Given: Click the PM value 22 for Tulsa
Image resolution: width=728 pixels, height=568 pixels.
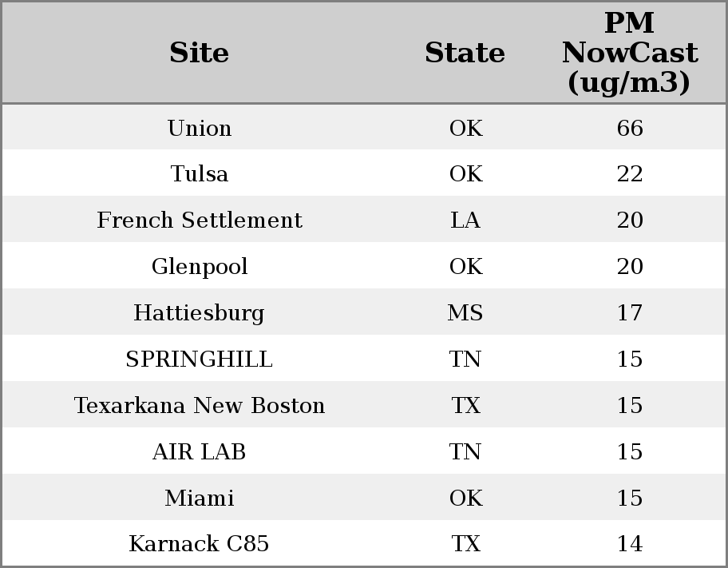Looking at the screenshot, I should click(x=629, y=174).
